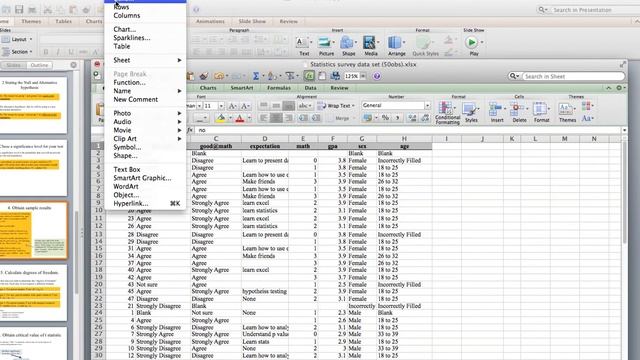
Task: Expand the Photo submenu
Action: (x=146, y=113)
